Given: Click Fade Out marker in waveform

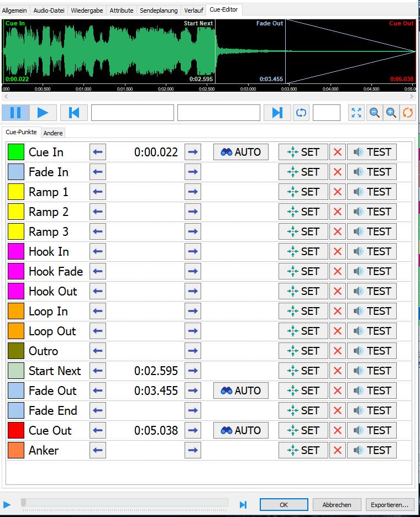Looking at the screenshot, I should tap(270, 23).
